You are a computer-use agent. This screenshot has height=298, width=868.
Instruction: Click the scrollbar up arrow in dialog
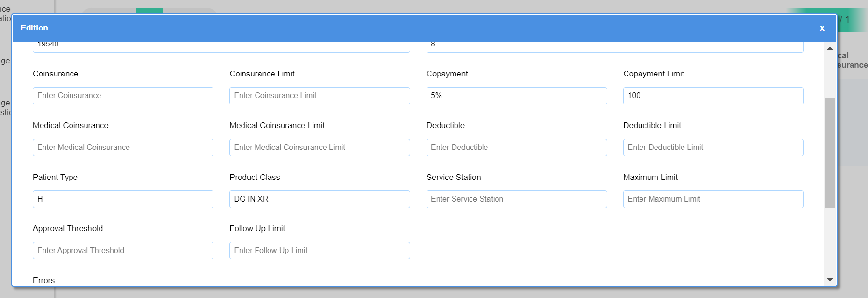830,48
